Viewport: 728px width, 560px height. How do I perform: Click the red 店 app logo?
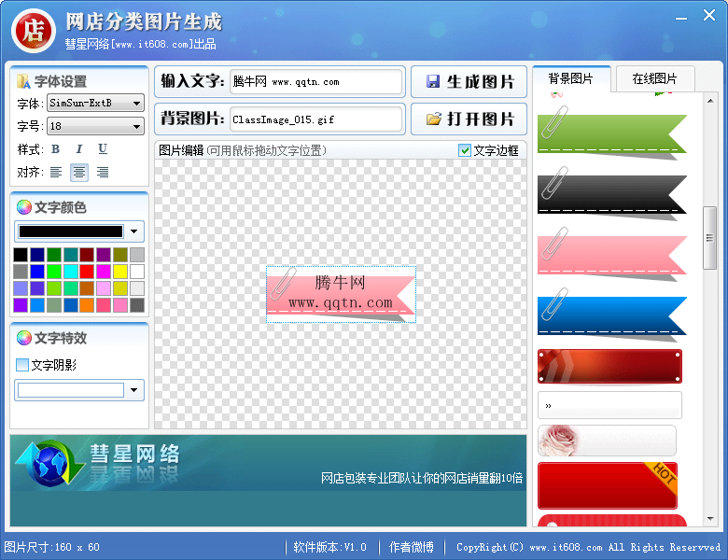33,29
